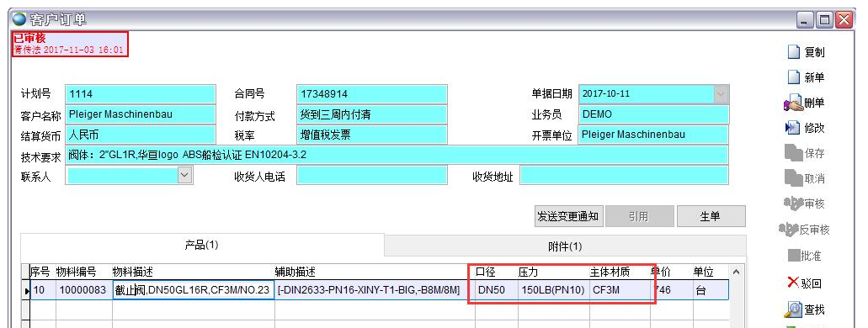Viewport: 868px width, 328px height.
Task: Click the 物料描述 column header
Action: point(193,272)
